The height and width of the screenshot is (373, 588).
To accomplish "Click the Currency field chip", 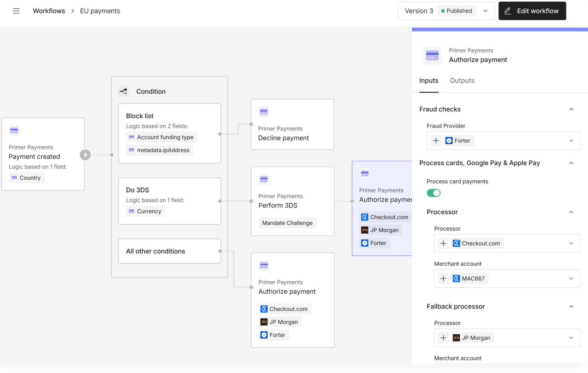I will [x=145, y=211].
